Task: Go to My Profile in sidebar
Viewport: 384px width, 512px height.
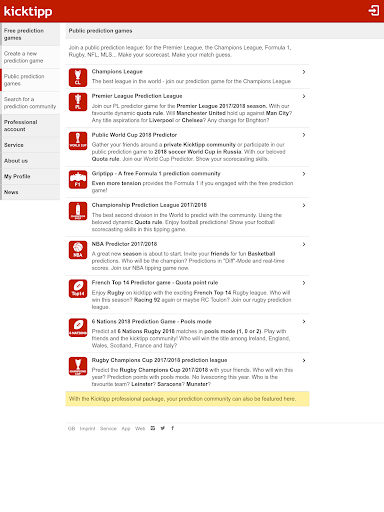Action: pyautogui.click(x=30, y=176)
